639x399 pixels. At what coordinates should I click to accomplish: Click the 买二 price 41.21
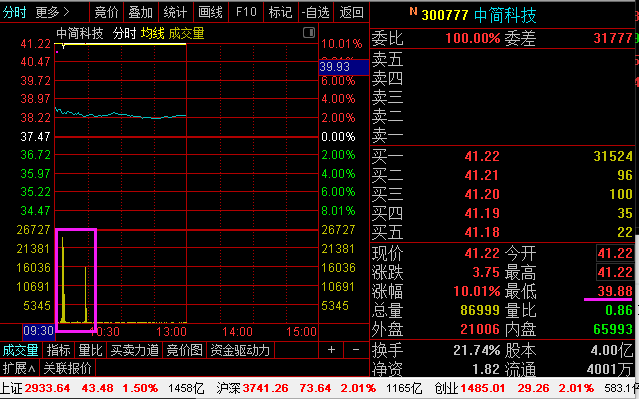(482, 175)
